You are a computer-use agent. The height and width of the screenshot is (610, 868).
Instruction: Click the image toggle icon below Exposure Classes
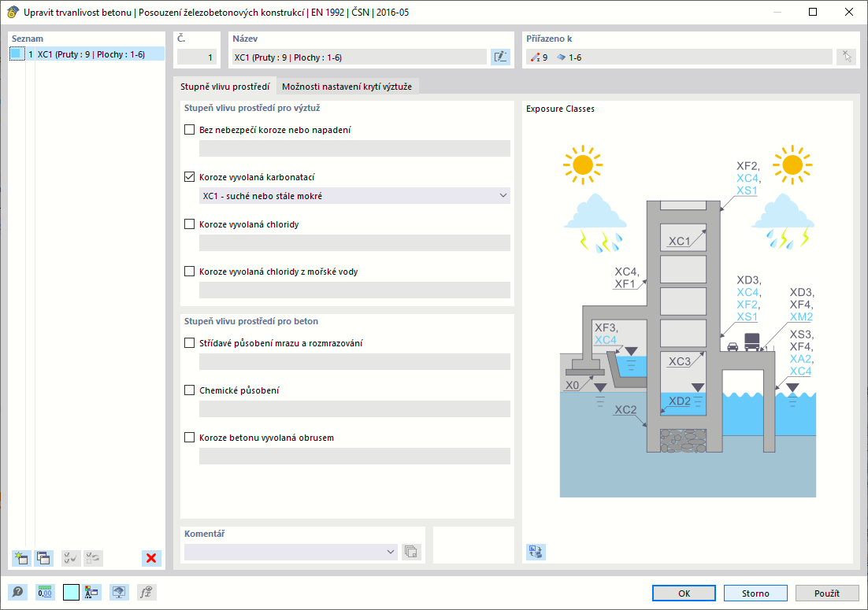[x=536, y=552]
